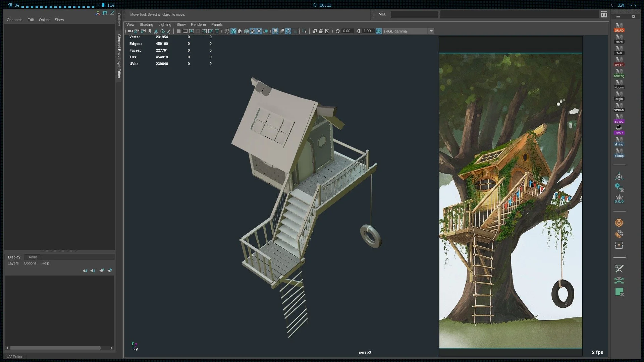Viewport: 644px width, 362px height.
Task: Click the QUAD shelf button
Action: (x=619, y=28)
